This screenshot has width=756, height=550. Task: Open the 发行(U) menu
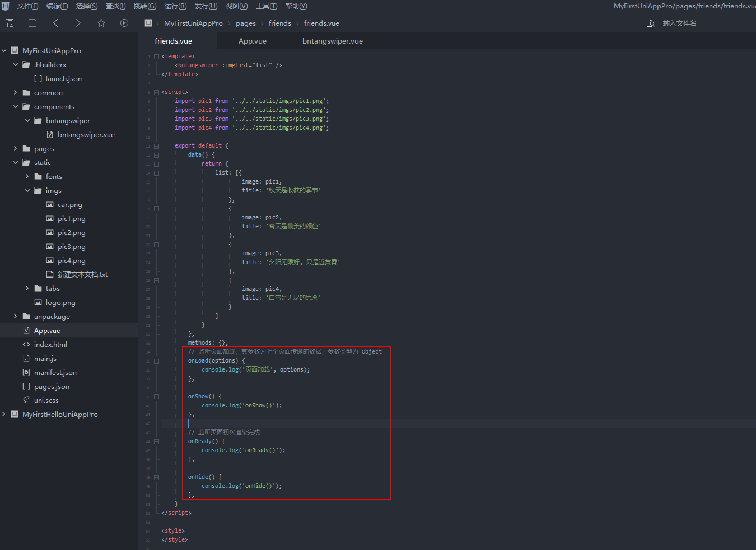[x=206, y=6]
